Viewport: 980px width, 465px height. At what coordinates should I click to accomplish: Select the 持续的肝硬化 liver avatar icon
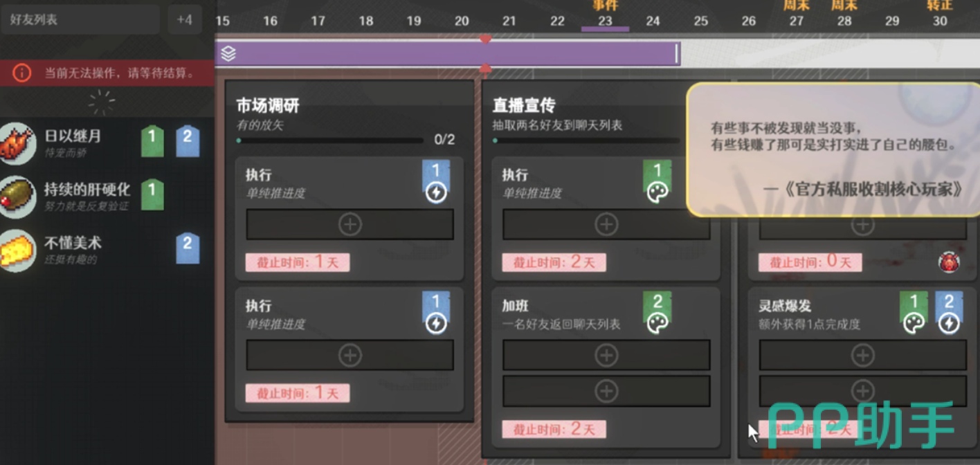click(17, 197)
